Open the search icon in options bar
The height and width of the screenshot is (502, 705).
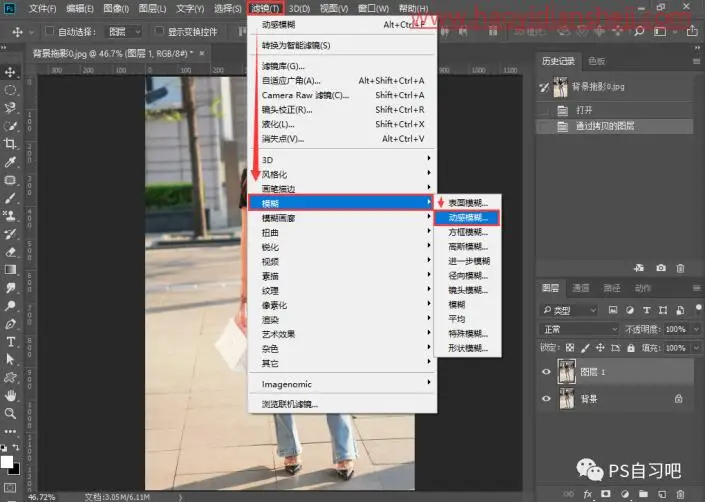639,31
